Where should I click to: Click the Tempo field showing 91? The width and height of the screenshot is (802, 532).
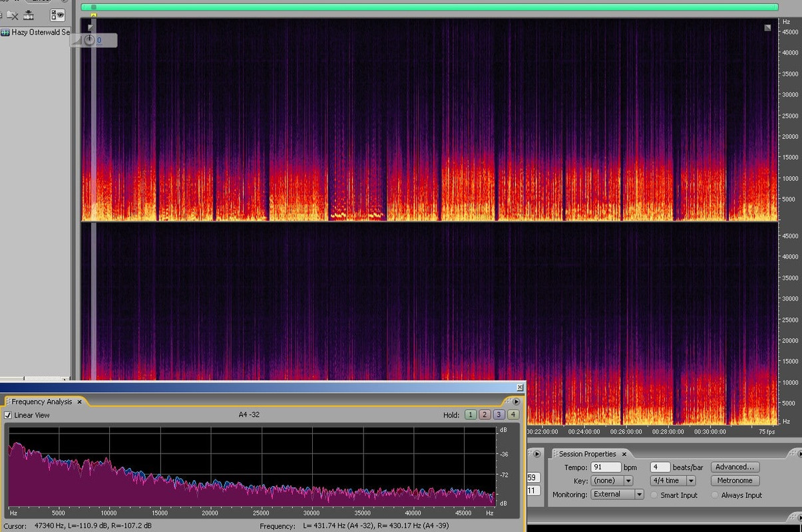pyautogui.click(x=606, y=467)
